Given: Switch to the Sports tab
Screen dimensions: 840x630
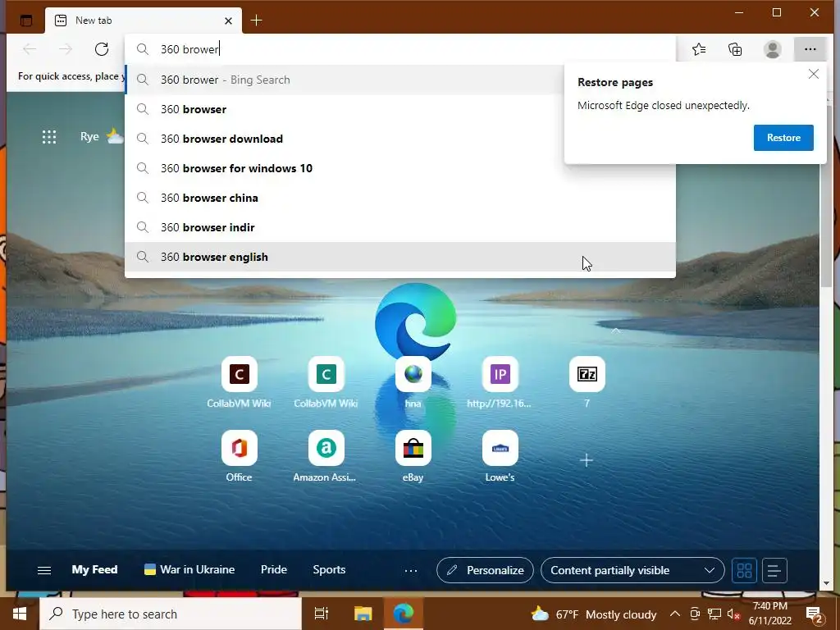Looking at the screenshot, I should coord(329,570).
